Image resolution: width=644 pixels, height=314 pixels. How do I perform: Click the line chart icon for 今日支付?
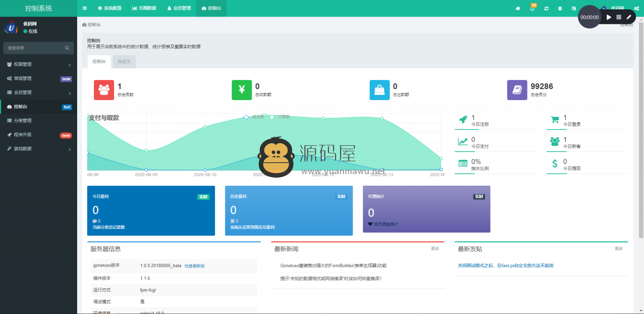coord(463,142)
